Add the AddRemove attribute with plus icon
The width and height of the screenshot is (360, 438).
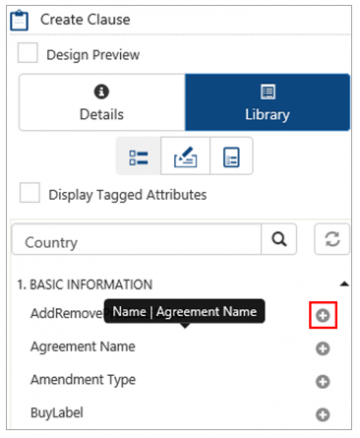pos(323,315)
